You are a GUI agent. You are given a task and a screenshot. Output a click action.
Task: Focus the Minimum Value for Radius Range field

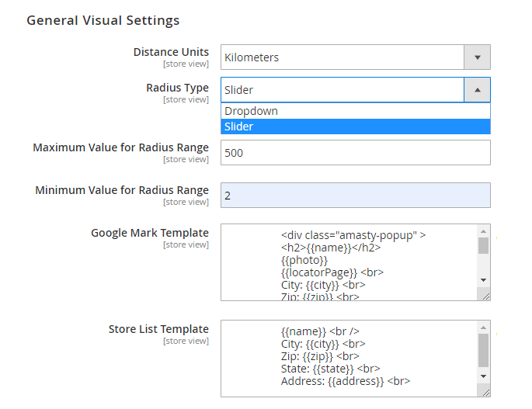coord(355,196)
